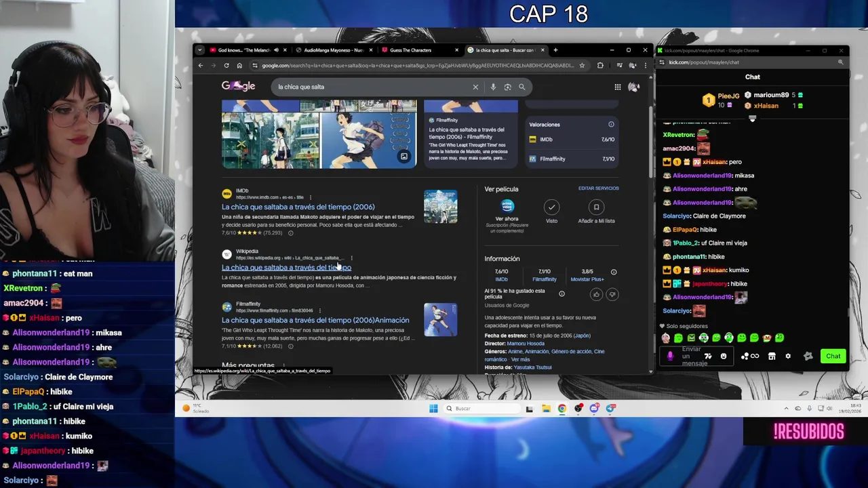Open the Wikipedia result link
Screen dimensions: 868x488
(x=286, y=267)
